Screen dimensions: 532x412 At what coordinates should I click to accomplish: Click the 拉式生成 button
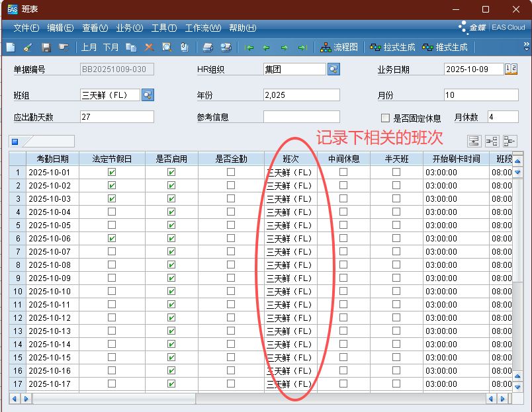[x=393, y=48]
